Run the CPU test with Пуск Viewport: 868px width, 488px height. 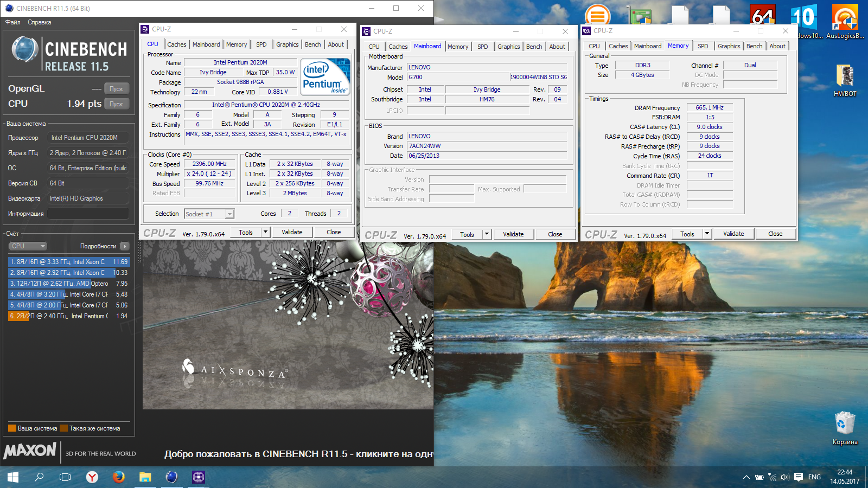coord(117,104)
